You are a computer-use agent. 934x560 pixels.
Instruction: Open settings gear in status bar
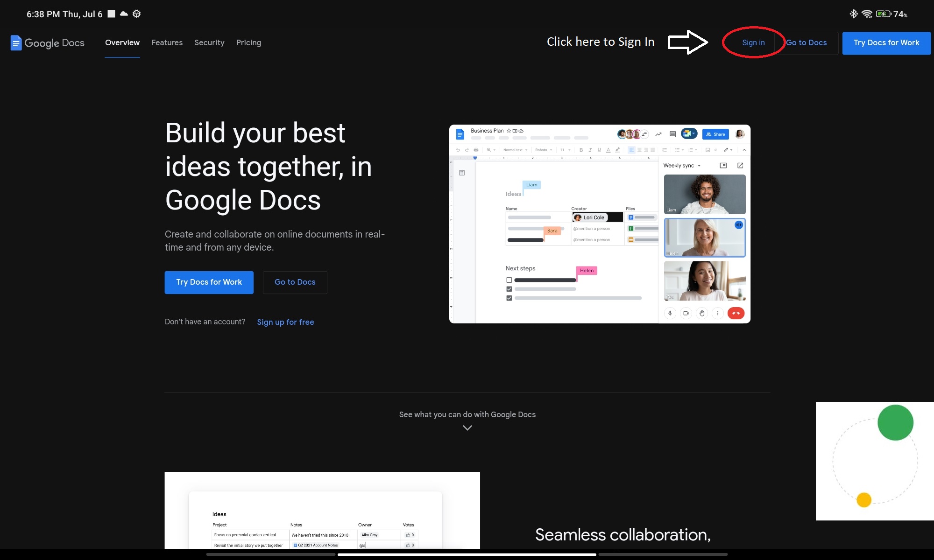pos(136,14)
